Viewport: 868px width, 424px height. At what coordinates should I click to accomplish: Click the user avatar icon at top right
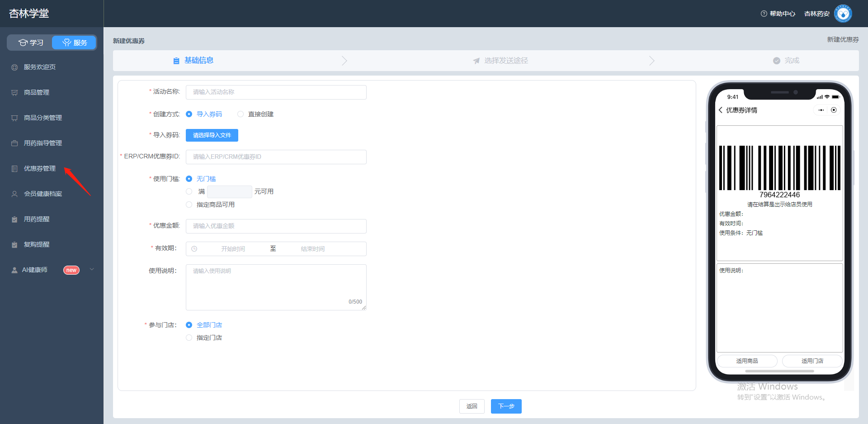[x=843, y=14]
